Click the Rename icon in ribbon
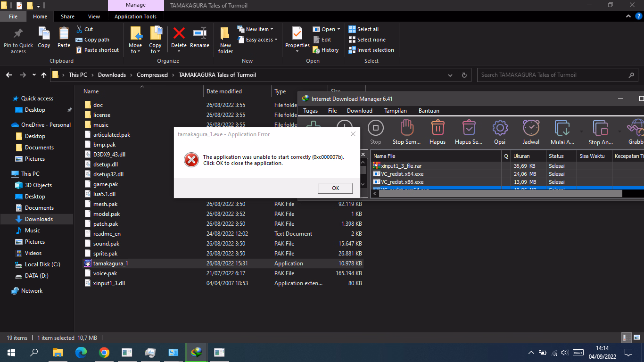 200,33
